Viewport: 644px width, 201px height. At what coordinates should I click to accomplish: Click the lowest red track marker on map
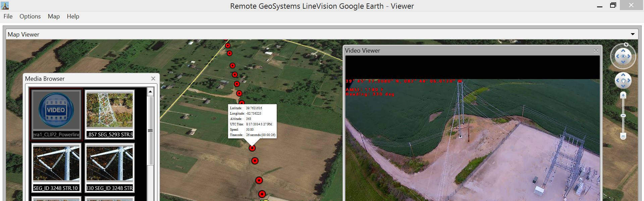262,194
